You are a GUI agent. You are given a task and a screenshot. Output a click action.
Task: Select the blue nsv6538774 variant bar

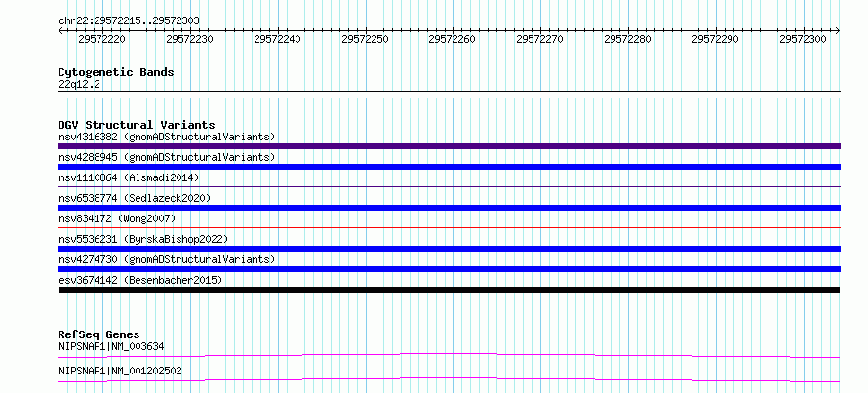tap(449, 208)
